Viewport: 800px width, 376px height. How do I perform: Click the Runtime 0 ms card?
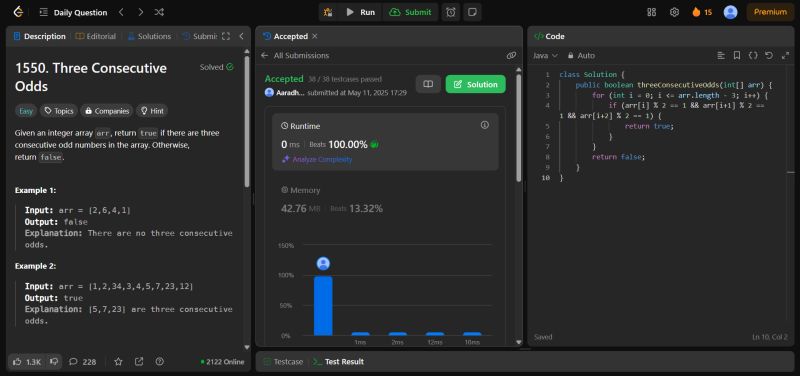pos(385,142)
